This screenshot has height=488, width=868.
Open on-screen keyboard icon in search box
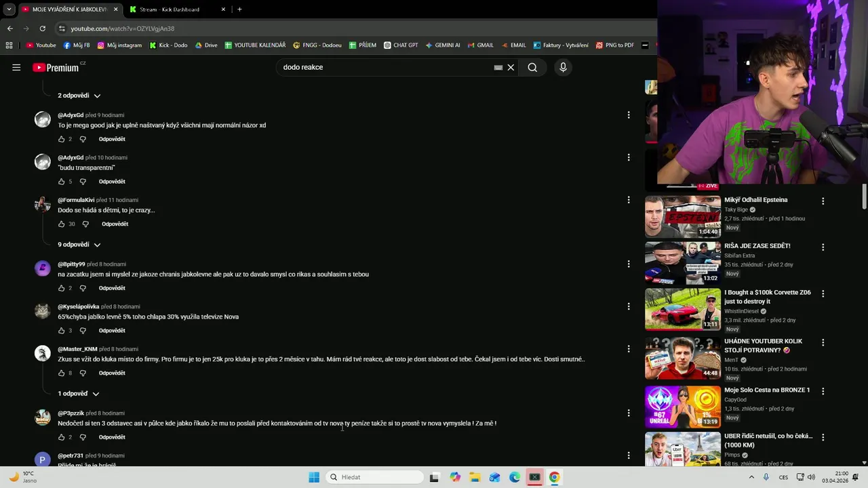[498, 67]
